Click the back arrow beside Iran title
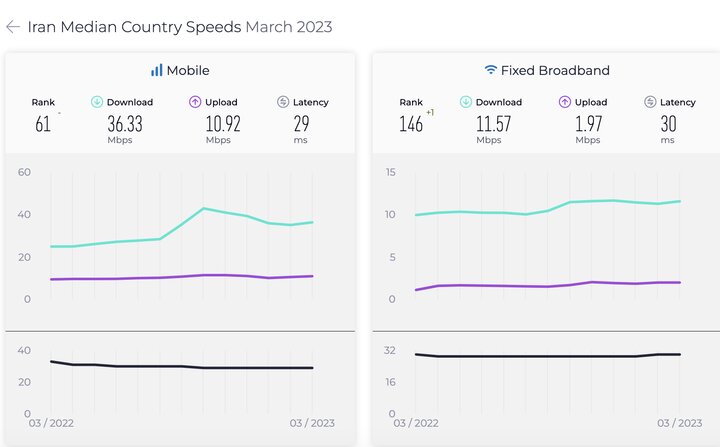This screenshot has height=447, width=720. 13,27
